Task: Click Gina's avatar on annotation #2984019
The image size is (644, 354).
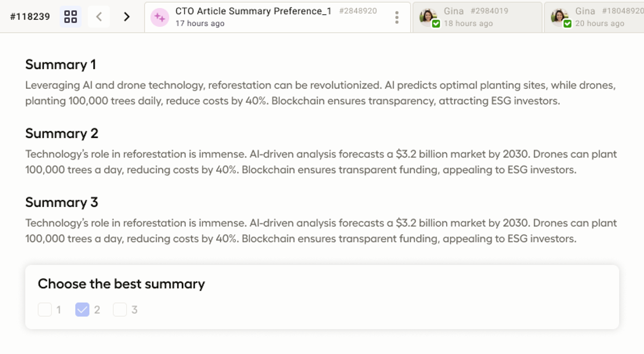Action: click(x=428, y=16)
